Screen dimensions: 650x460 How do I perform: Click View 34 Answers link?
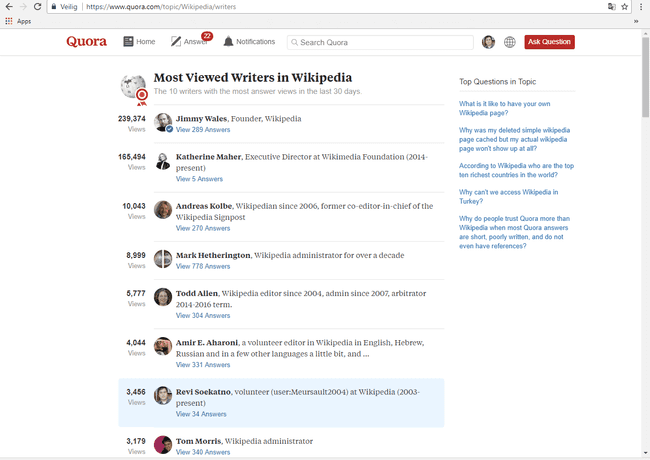[201, 414]
